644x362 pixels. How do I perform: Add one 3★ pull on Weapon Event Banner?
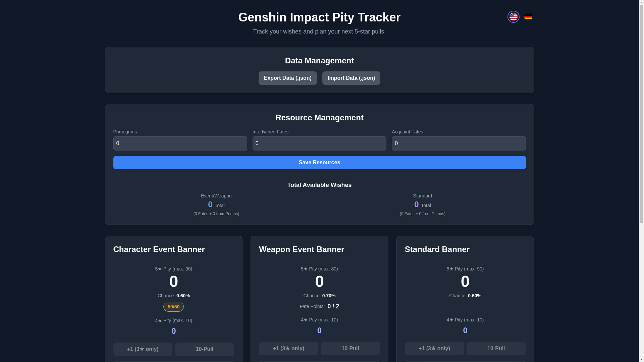coord(288,349)
